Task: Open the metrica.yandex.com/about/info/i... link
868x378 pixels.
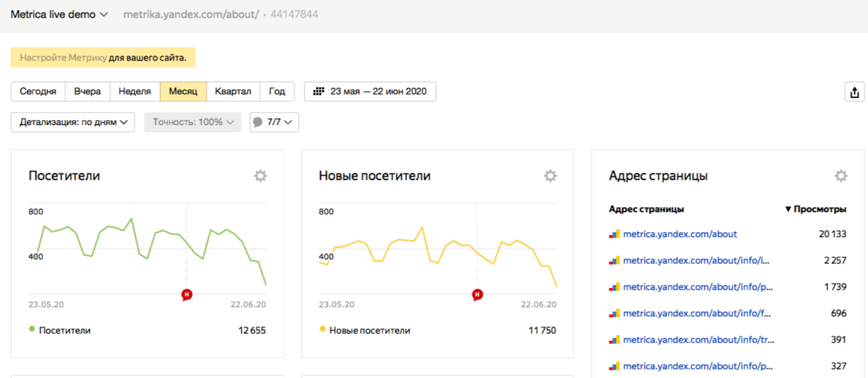Action: tap(697, 260)
